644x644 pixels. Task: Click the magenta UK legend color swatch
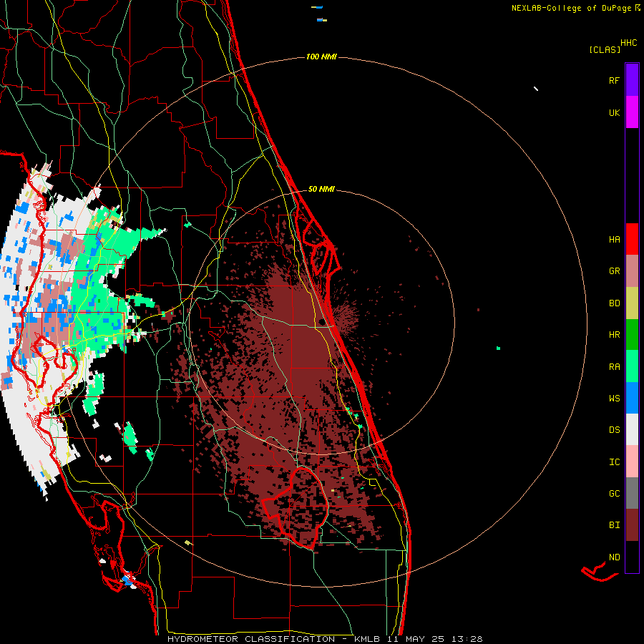(x=632, y=112)
